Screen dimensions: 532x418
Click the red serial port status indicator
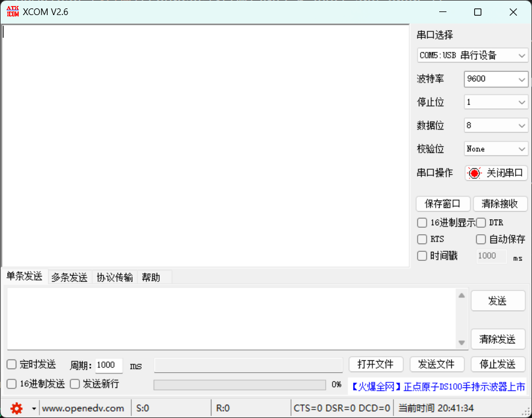pos(474,173)
